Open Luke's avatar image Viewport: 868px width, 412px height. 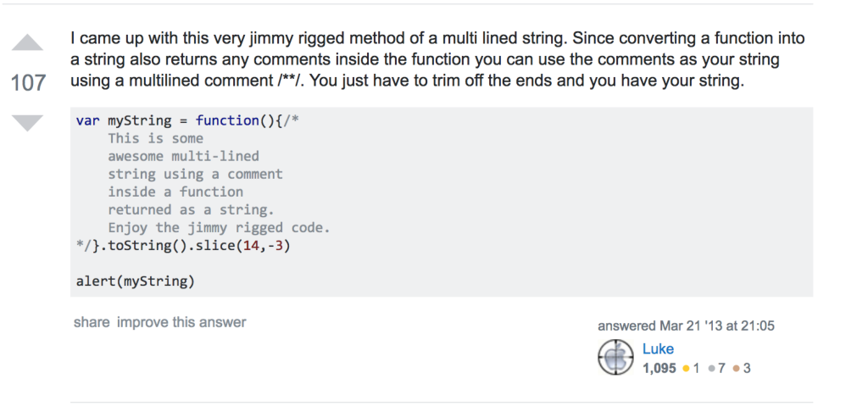[615, 357]
